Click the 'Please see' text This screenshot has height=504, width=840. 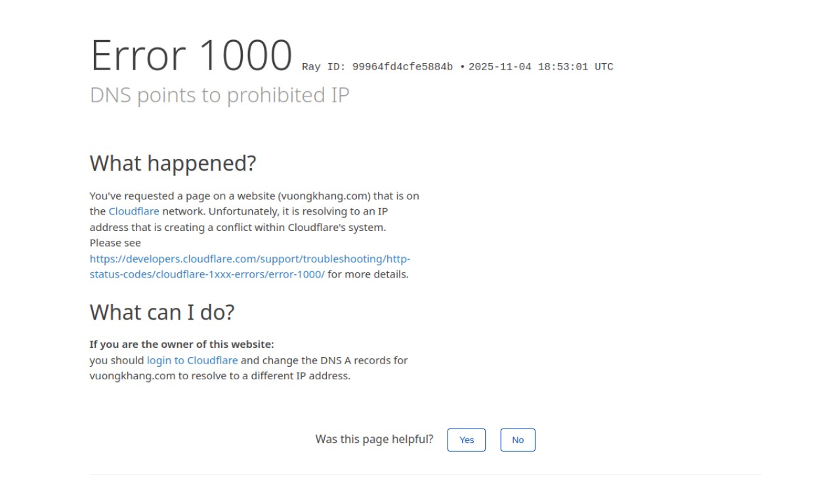click(x=115, y=243)
